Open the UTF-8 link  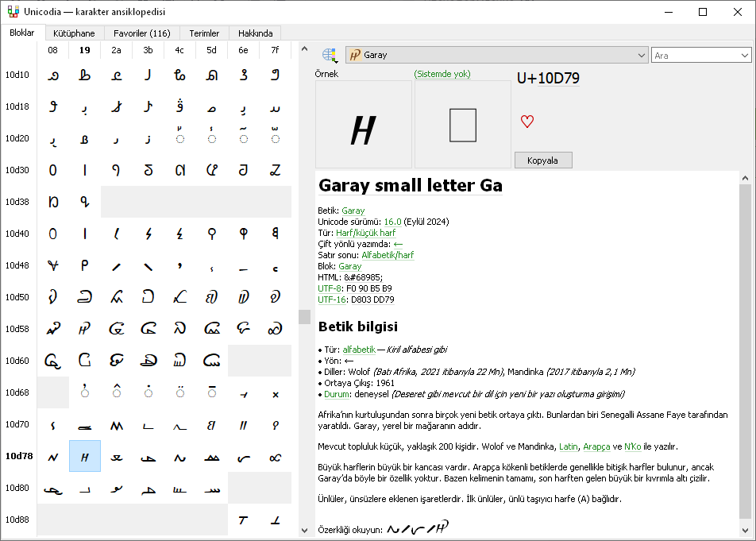point(330,288)
